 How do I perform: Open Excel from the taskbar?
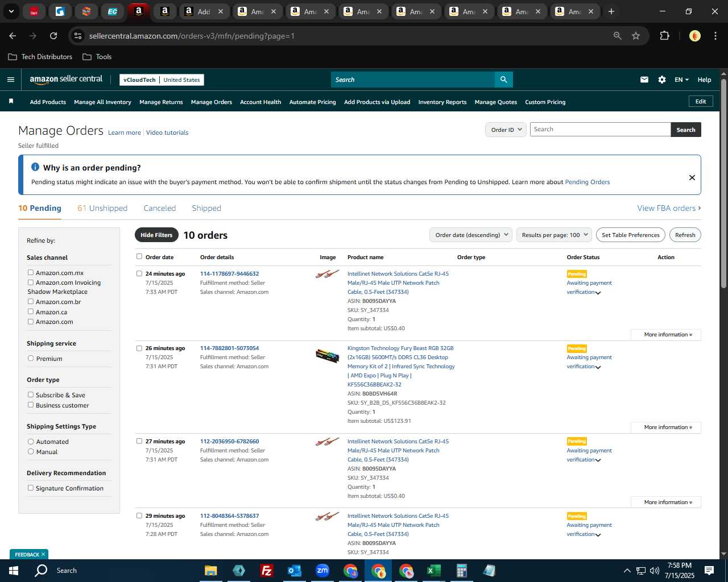pyautogui.click(x=433, y=571)
